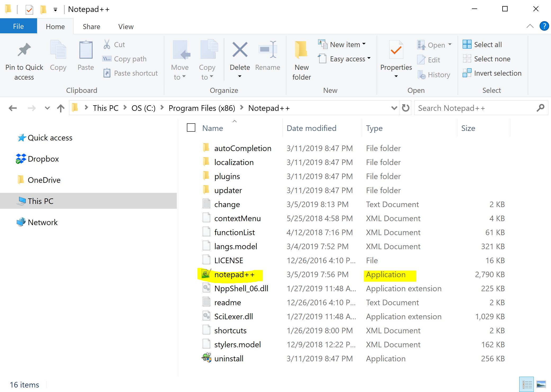Switch to details view in status bar
Image resolution: width=551 pixels, height=392 pixels.
point(527,384)
